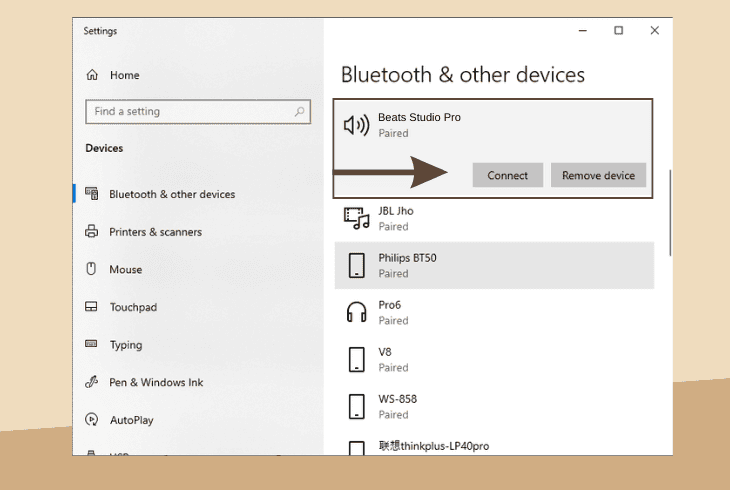Go to Mouse settings
This screenshot has height=490, width=730.
(x=126, y=270)
